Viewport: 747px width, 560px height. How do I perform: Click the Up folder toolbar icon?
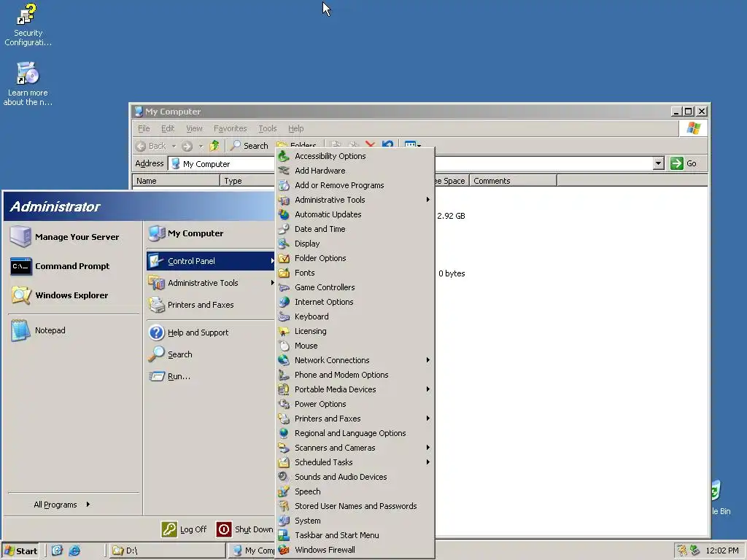[x=214, y=146]
